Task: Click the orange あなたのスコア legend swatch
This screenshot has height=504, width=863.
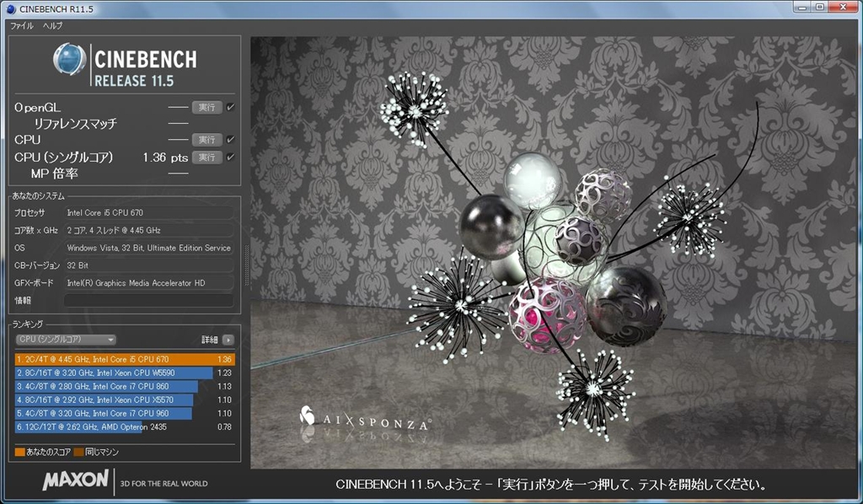Action: point(20,453)
